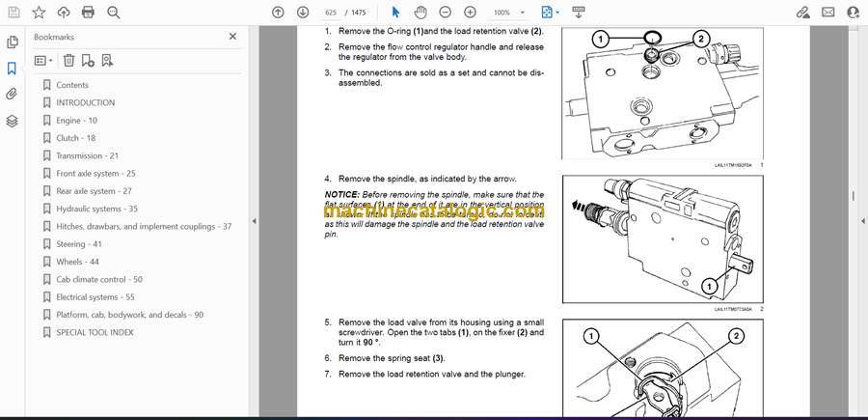Choose the Selection arrow tool
The width and height of the screenshot is (868, 420).
(395, 13)
